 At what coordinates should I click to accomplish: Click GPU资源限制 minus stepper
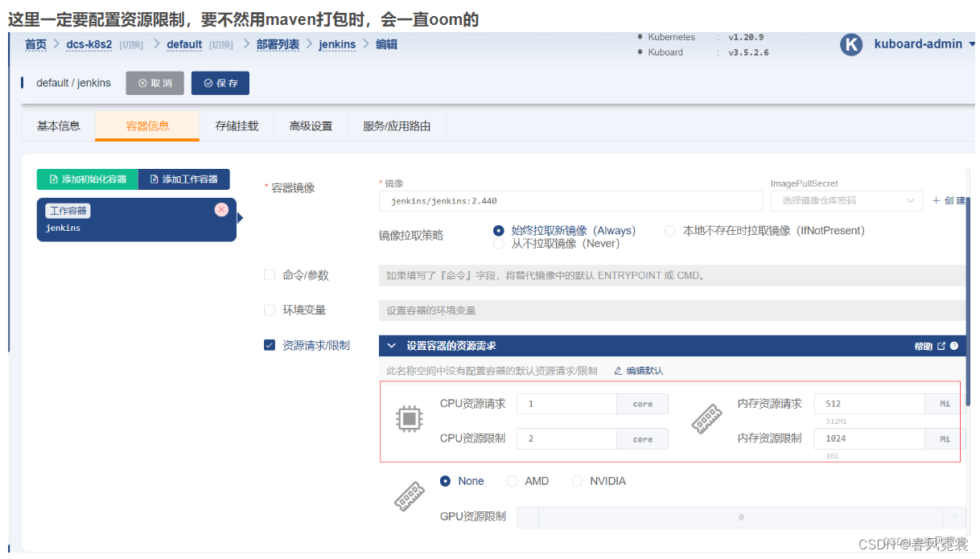(528, 517)
